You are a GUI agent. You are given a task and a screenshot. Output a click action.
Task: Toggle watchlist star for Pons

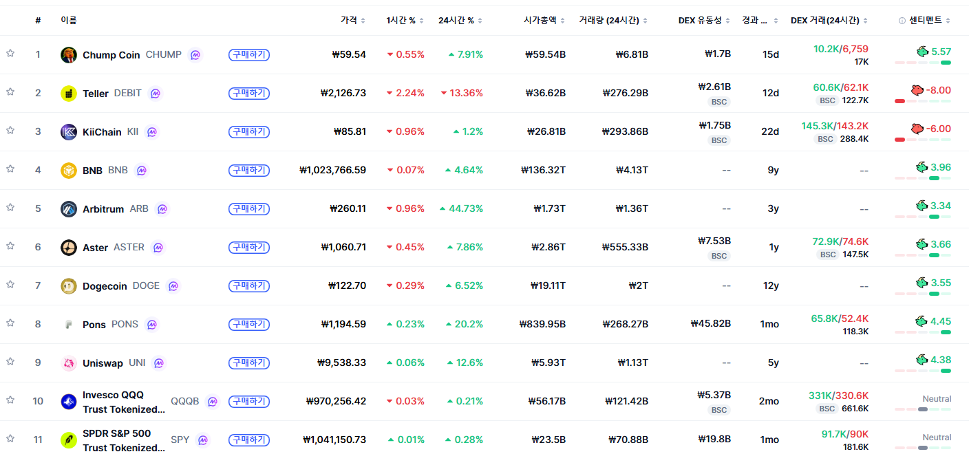pos(10,323)
